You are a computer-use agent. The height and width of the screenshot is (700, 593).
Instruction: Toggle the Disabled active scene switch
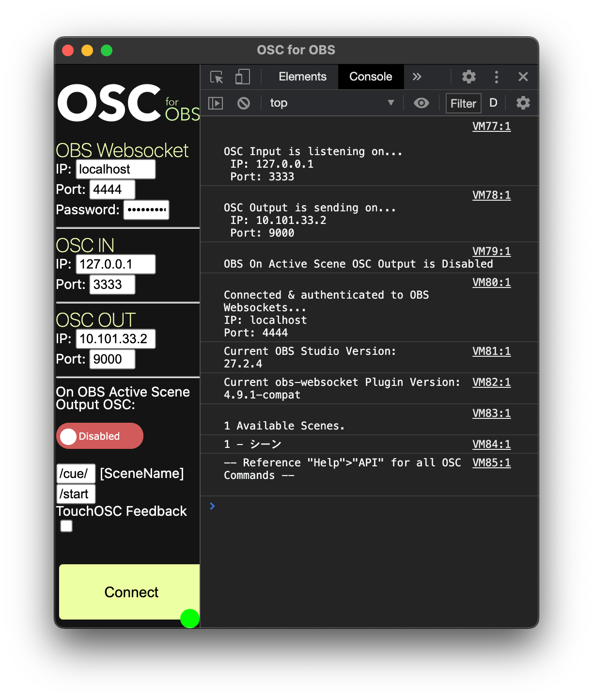[x=100, y=436]
